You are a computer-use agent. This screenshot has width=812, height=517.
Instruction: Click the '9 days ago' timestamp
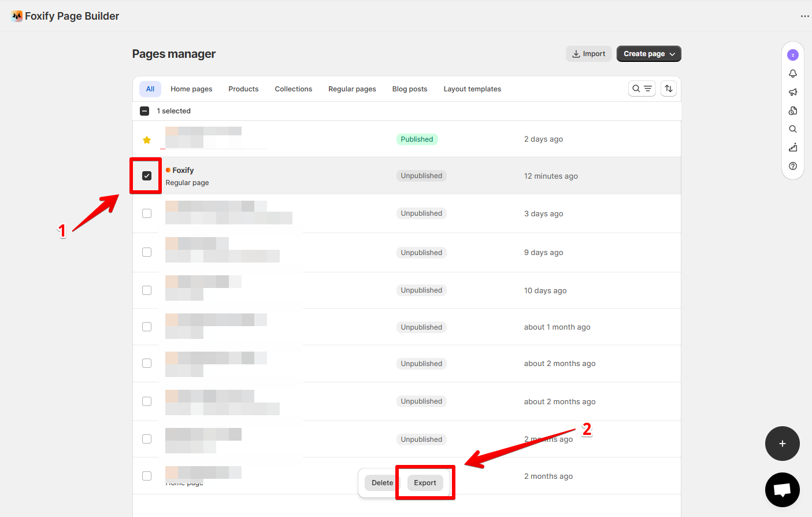[543, 253]
